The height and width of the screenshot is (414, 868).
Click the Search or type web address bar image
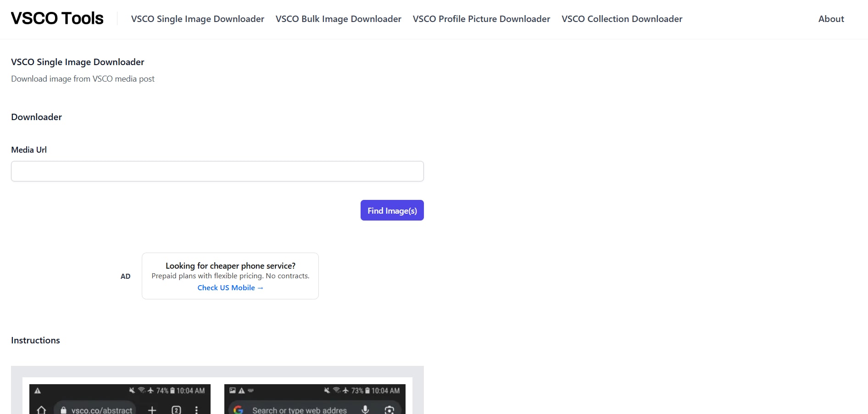(299, 410)
